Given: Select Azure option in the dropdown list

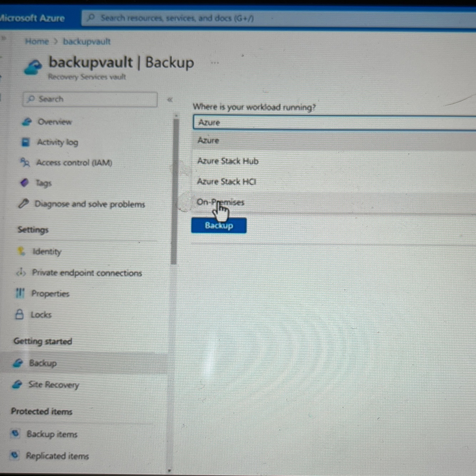Looking at the screenshot, I should [334, 141].
